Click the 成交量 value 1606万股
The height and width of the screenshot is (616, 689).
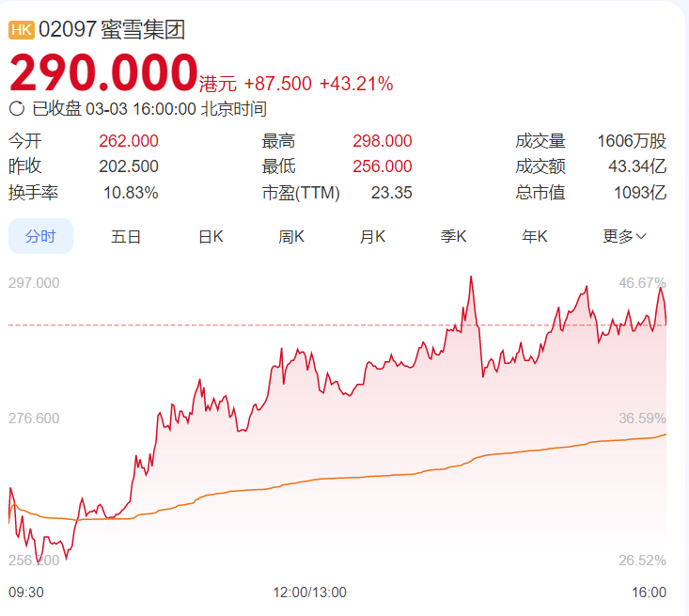coord(632,141)
